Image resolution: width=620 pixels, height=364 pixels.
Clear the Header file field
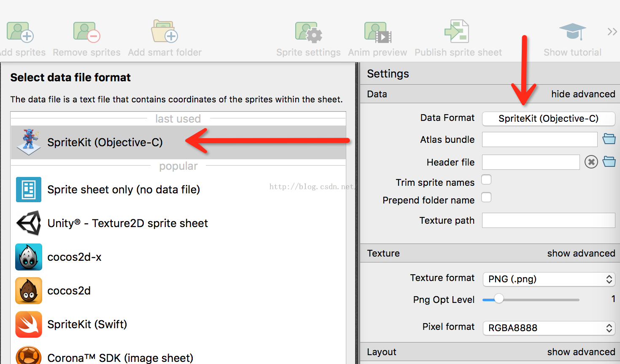(591, 162)
